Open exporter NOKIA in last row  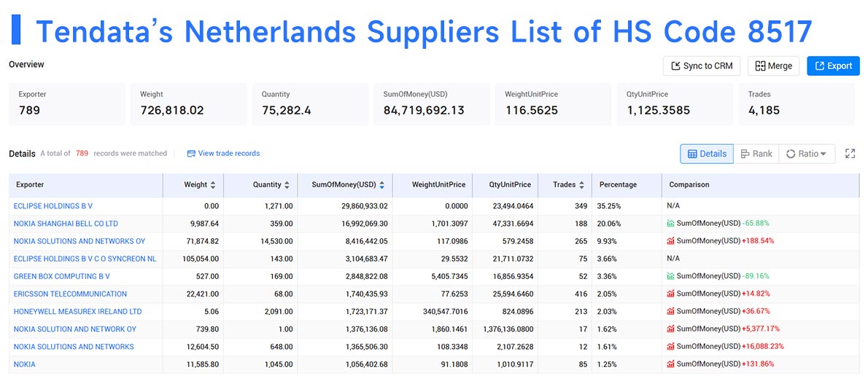pos(24,364)
